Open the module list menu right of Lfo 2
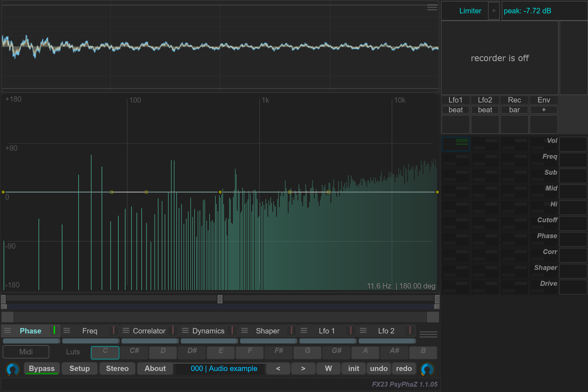 (428, 334)
